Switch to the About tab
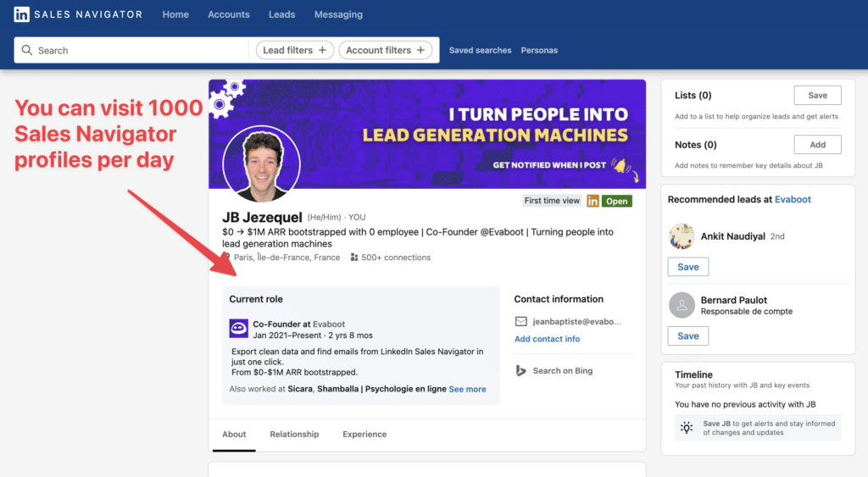The width and height of the screenshot is (868, 477). pos(234,435)
